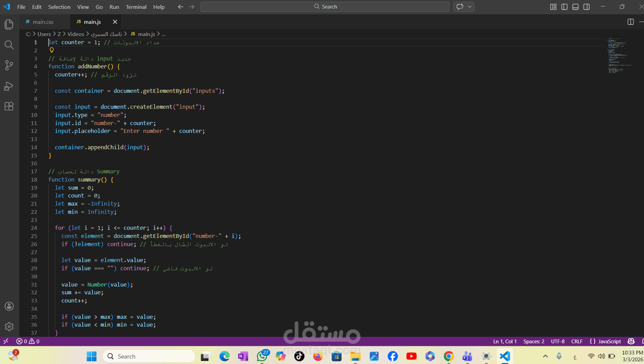Open the Explorer view in the activity bar
The width and height of the screenshot is (644, 364).
click(9, 24)
